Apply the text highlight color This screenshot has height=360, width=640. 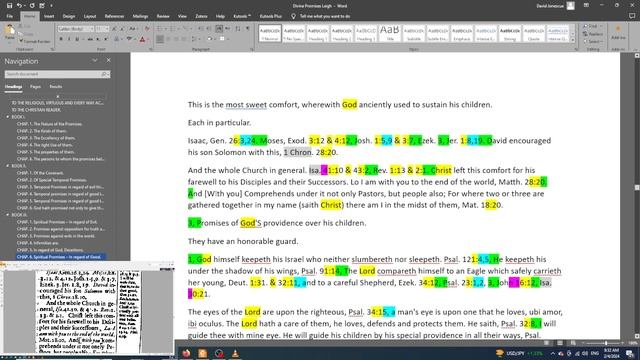[x=129, y=39]
